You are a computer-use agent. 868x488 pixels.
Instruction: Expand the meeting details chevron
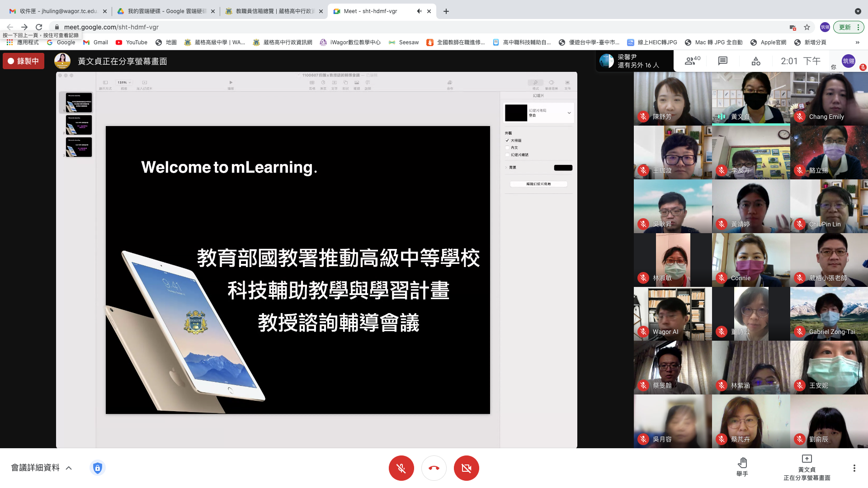pyautogui.click(x=69, y=468)
